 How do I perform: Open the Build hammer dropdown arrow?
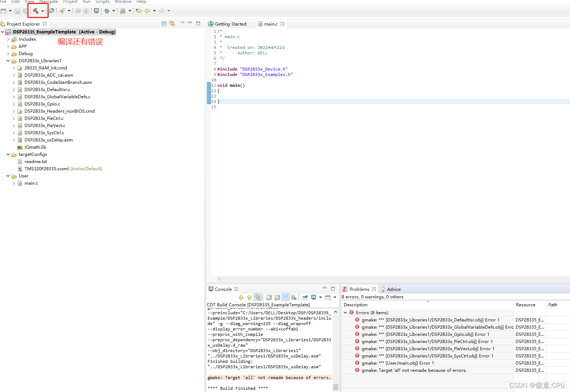pyautogui.click(x=43, y=11)
